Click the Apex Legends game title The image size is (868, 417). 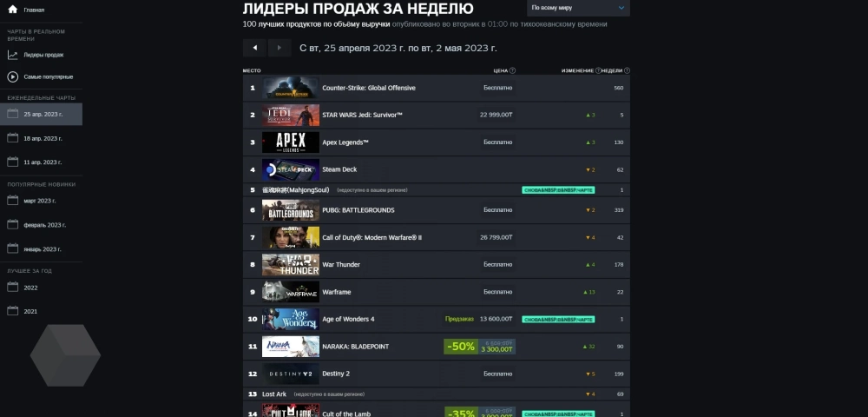345,142
